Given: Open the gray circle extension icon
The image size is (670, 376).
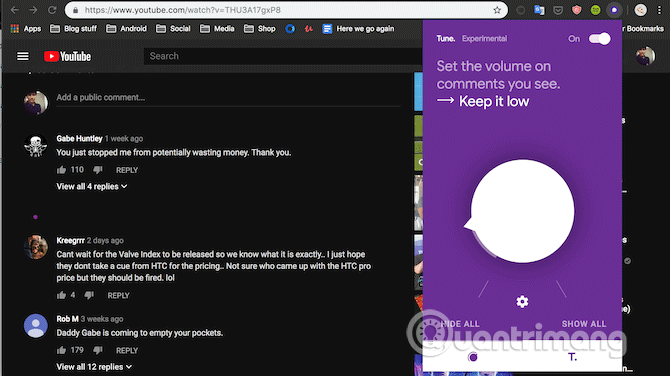Looking at the screenshot, I should (520, 10).
